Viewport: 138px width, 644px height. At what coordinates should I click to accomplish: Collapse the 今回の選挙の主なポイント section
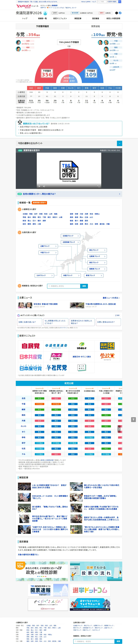(x=120, y=143)
